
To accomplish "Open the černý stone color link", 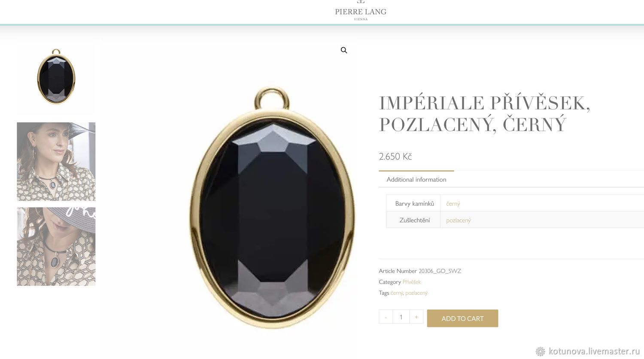I will point(453,203).
